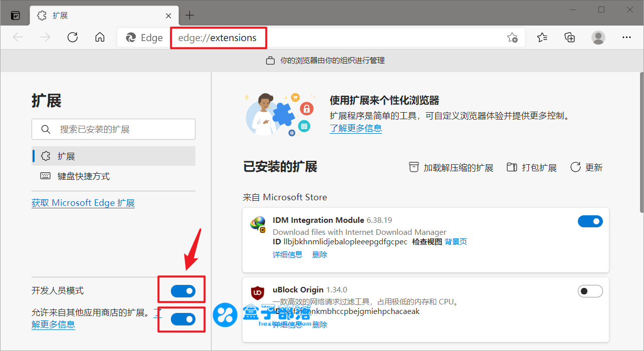Image resolution: width=644 pixels, height=351 pixels.
Task: Click the organization-managed briefcase notice
Action: (325, 61)
